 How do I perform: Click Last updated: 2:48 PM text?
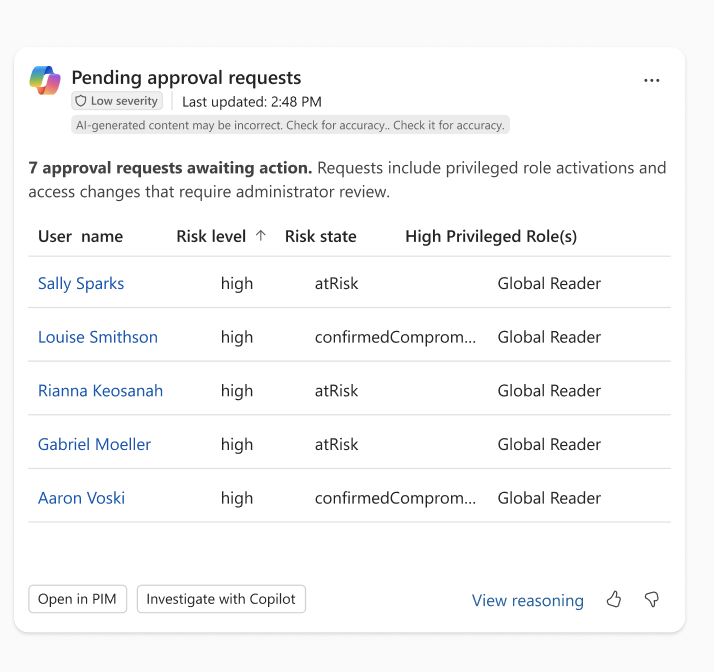pyautogui.click(x=252, y=102)
